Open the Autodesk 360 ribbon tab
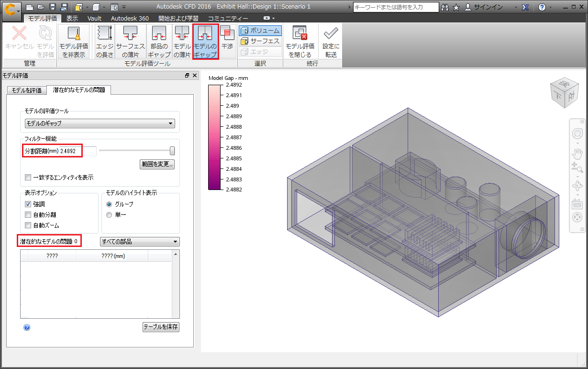Screen dimensions: 588x369 130,18
